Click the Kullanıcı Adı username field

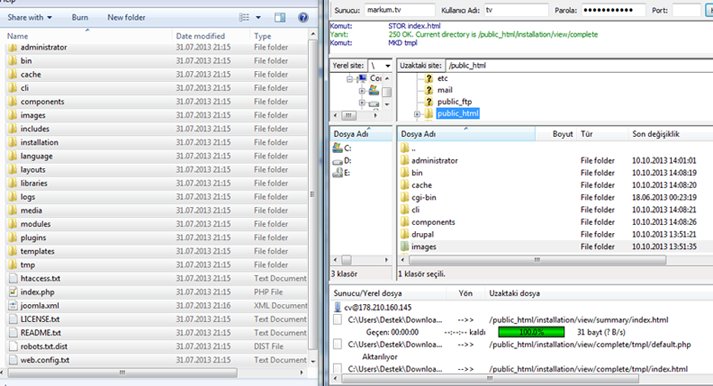(516, 10)
